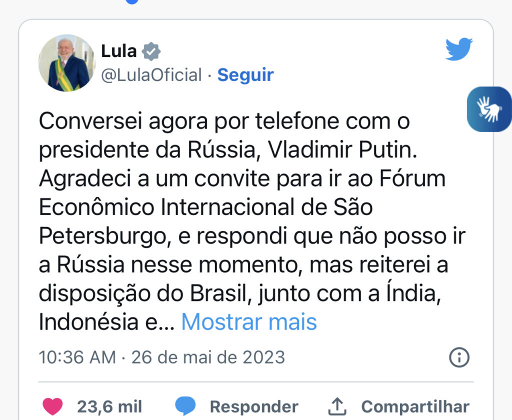
Task: Expand the tweet with Mostrar mais
Action: tap(249, 322)
